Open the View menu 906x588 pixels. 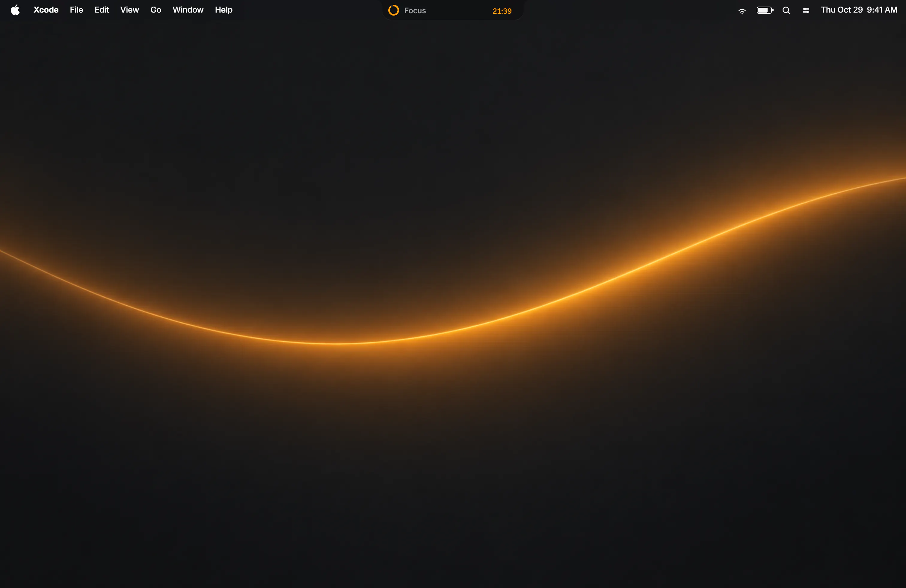pyautogui.click(x=129, y=10)
